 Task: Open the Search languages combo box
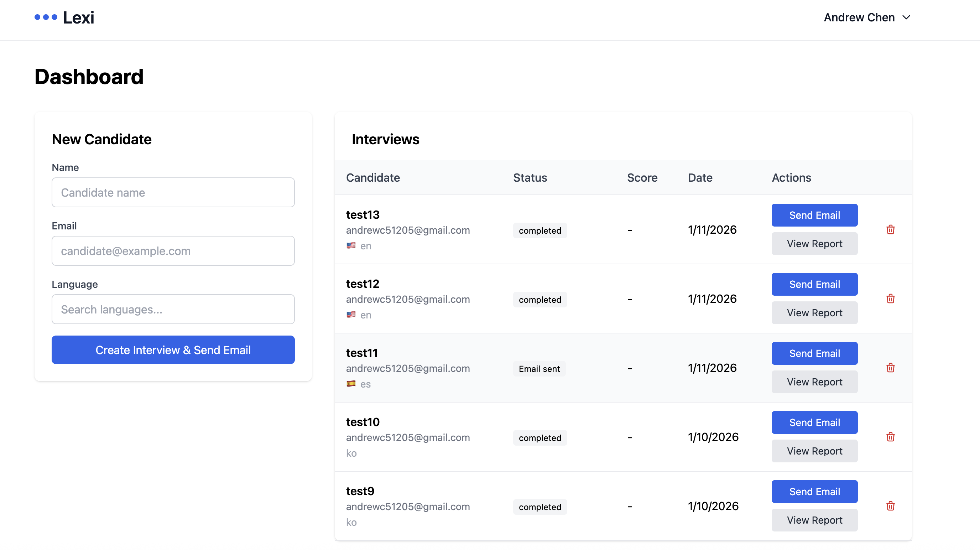[x=173, y=309]
